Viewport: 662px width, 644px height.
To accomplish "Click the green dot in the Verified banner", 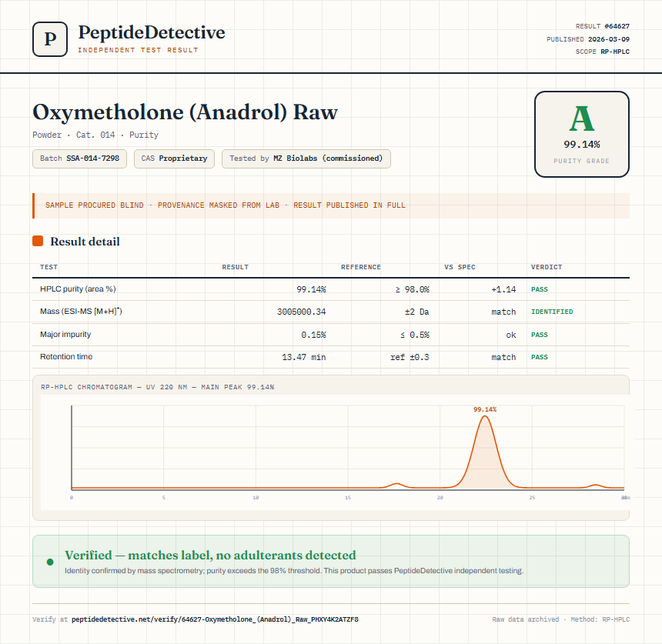I will 50,562.
